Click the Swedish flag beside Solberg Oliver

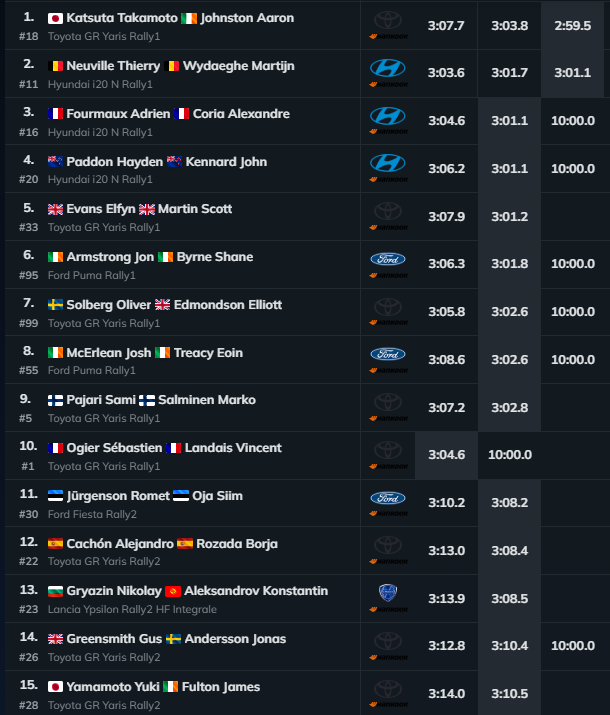coord(56,305)
